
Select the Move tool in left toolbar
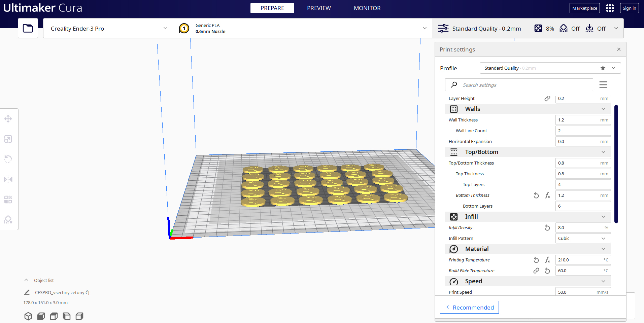pos(8,119)
